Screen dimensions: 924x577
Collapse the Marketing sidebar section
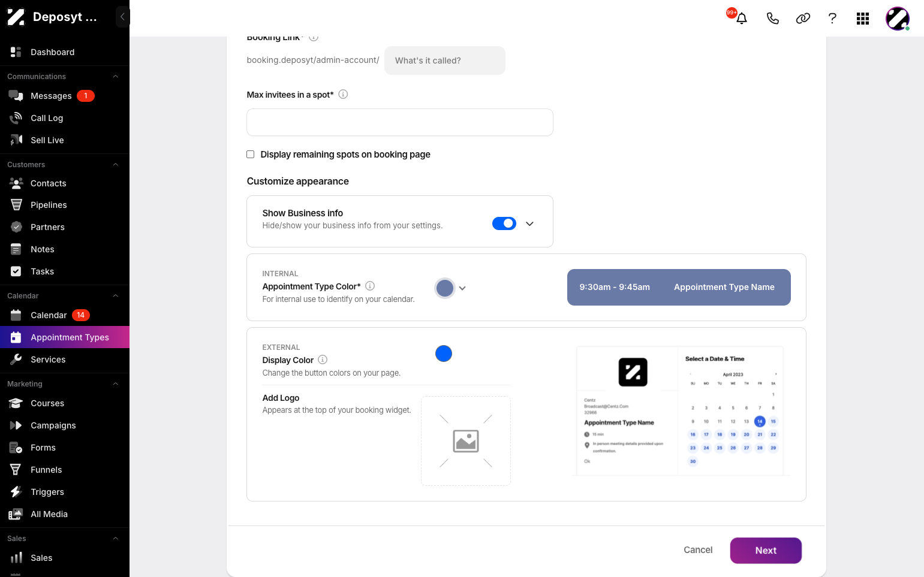(116, 384)
